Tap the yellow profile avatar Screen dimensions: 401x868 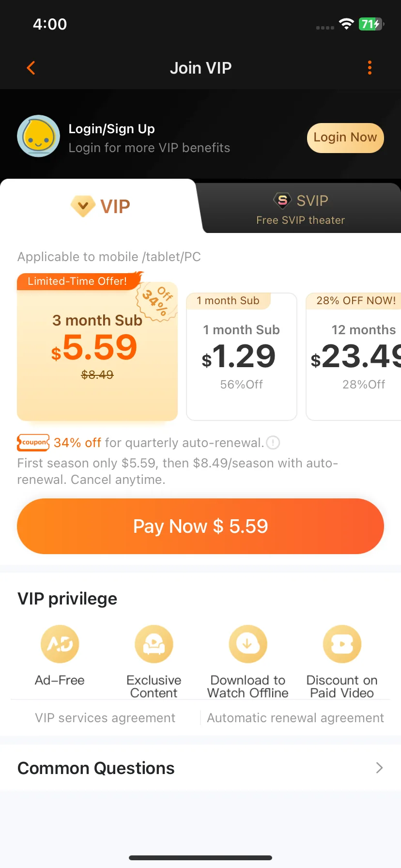click(x=39, y=136)
